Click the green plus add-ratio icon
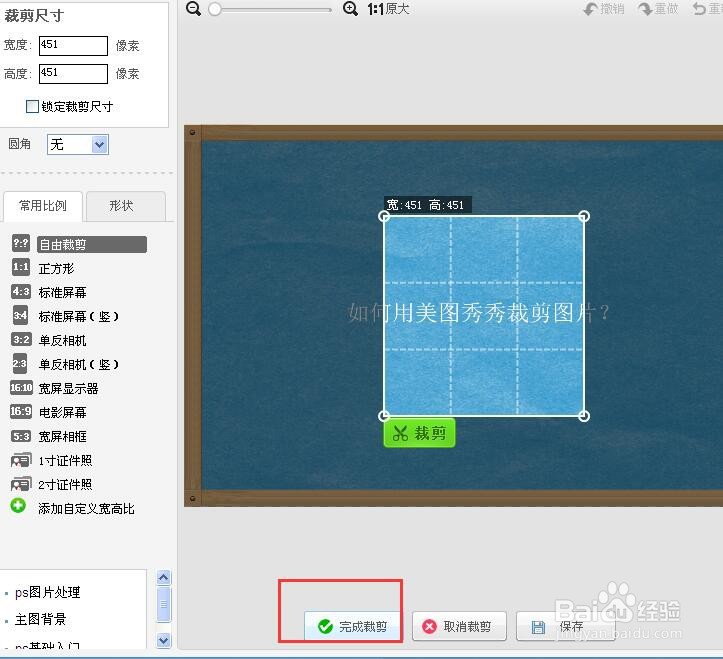 [18, 506]
